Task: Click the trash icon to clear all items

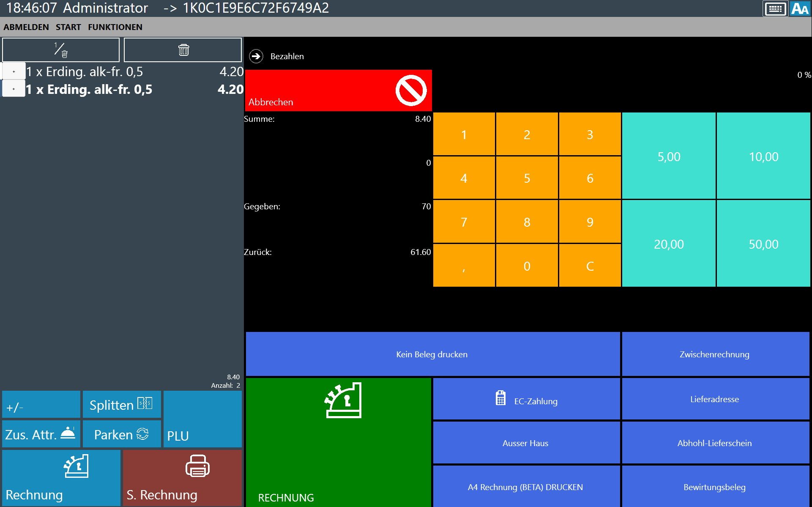Action: click(183, 49)
